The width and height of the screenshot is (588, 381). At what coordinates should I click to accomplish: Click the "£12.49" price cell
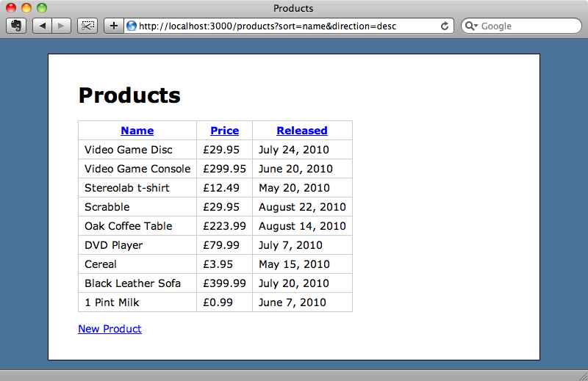click(x=225, y=188)
